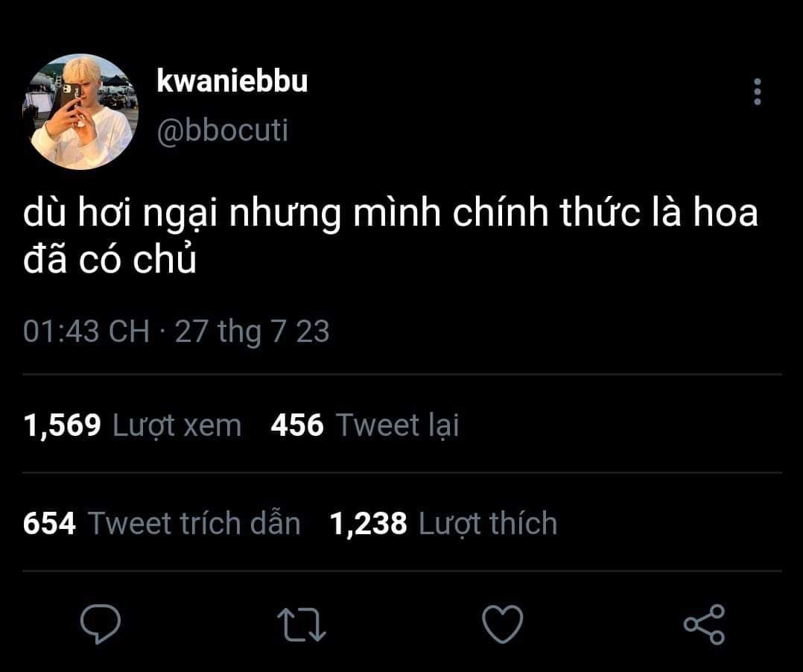Open the share icon options
The image size is (803, 672).
tap(704, 624)
